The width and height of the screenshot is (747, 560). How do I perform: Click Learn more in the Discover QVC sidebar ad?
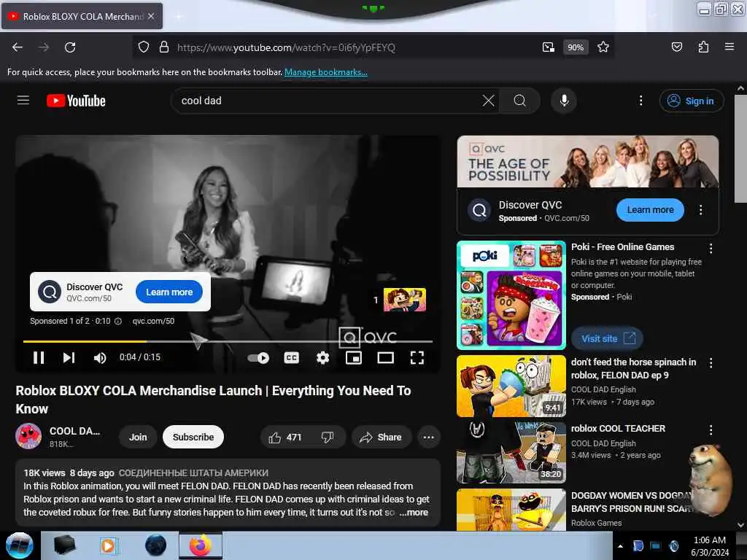(650, 210)
